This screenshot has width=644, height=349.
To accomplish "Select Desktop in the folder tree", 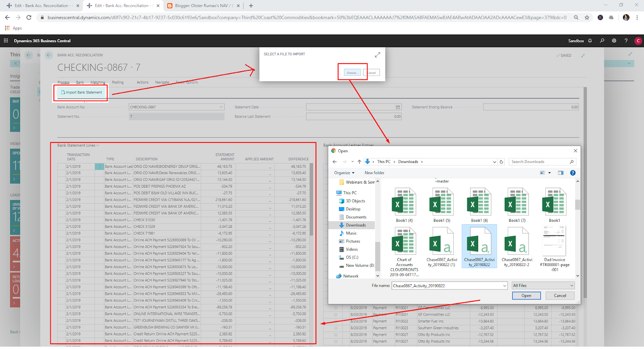I will pyautogui.click(x=353, y=209).
